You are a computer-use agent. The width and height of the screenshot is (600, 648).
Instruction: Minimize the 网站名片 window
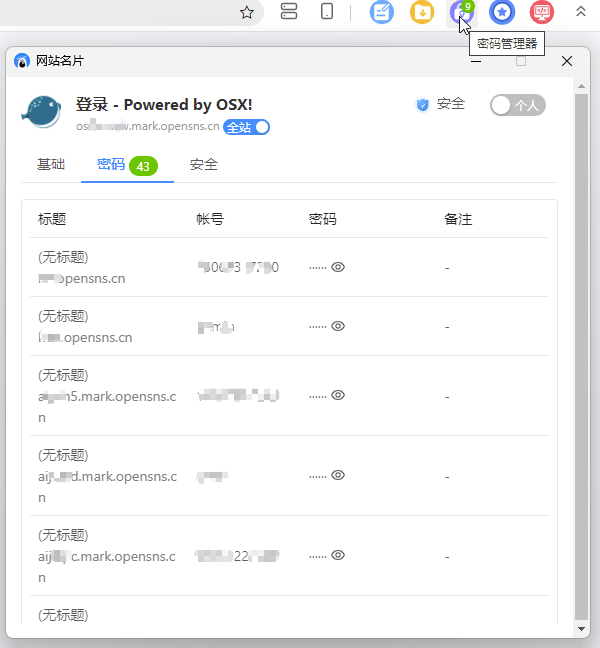[476, 61]
